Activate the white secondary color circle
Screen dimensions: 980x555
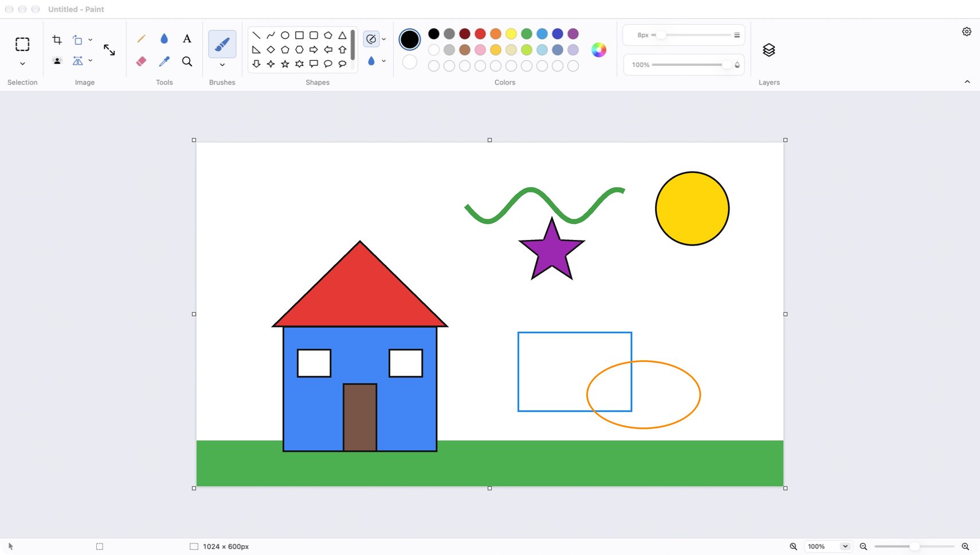(x=410, y=62)
